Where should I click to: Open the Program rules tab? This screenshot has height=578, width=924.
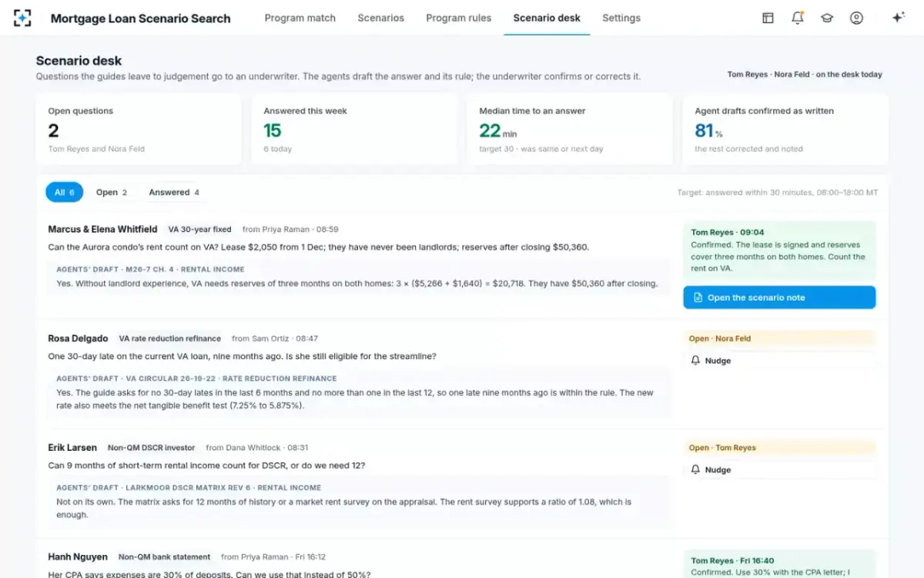(x=459, y=18)
